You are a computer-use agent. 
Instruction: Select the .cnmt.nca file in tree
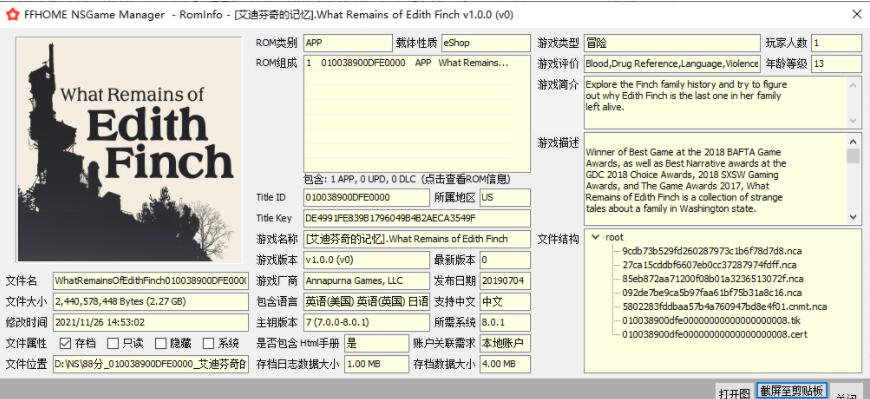pos(724,306)
